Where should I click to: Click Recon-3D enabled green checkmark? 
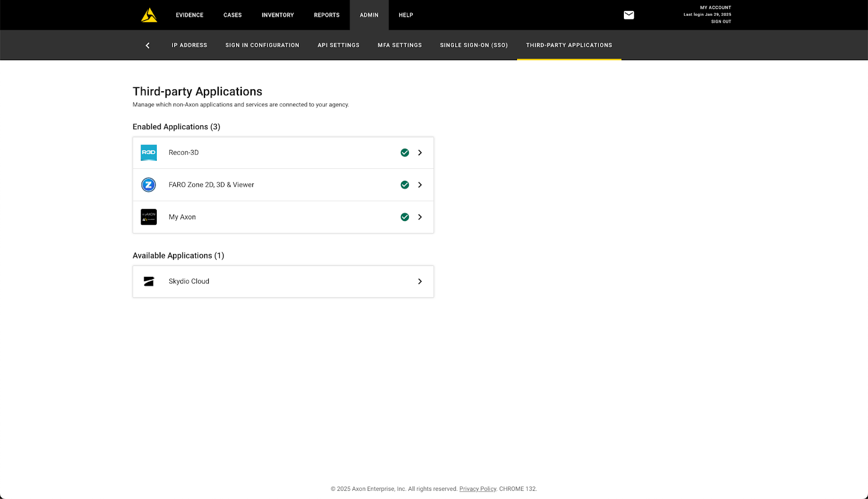tap(405, 153)
